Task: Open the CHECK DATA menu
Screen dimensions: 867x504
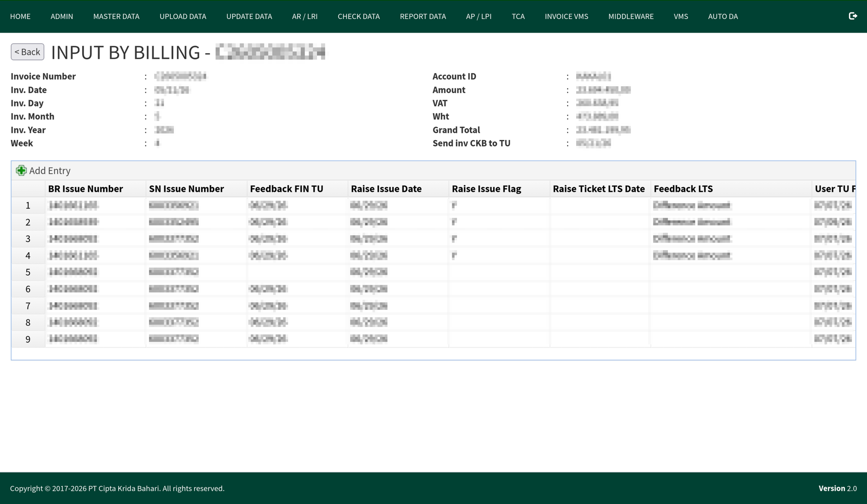Action: pos(359,17)
